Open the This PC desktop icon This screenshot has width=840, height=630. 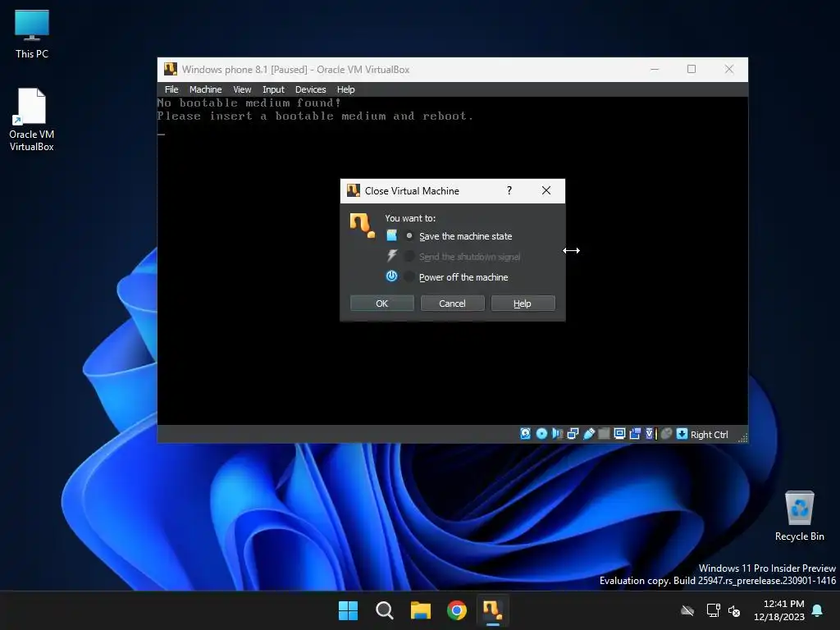32,34
